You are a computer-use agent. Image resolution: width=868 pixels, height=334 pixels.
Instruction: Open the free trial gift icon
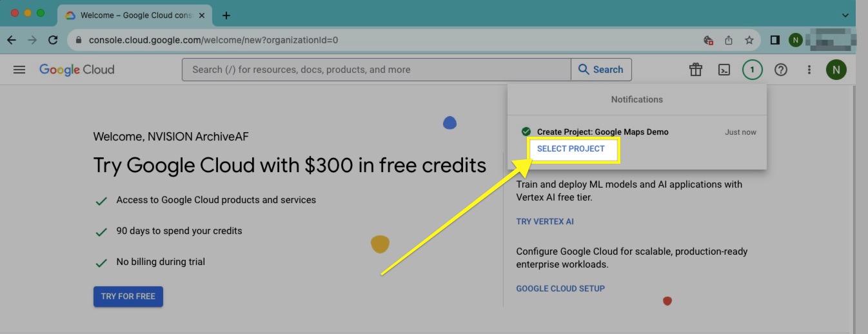[695, 70]
